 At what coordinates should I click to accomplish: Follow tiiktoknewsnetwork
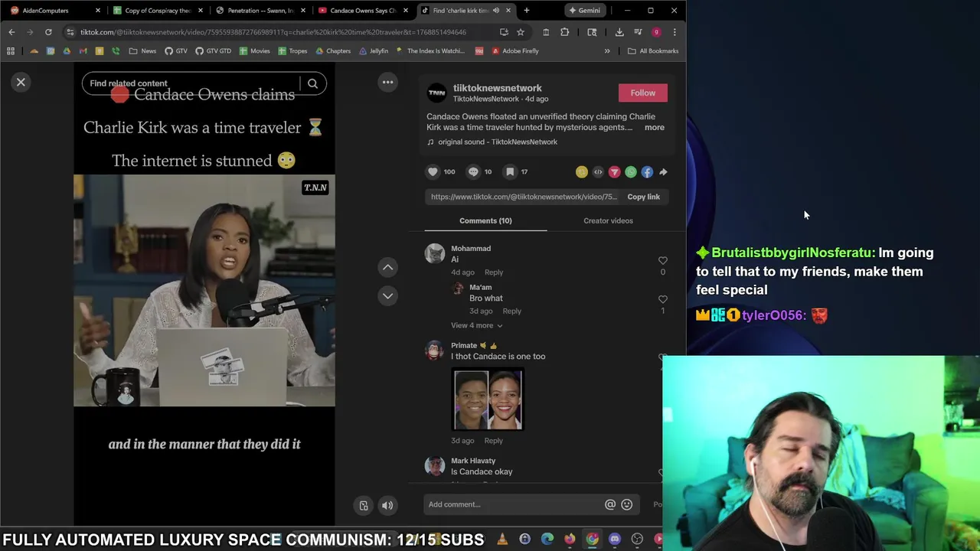point(643,93)
